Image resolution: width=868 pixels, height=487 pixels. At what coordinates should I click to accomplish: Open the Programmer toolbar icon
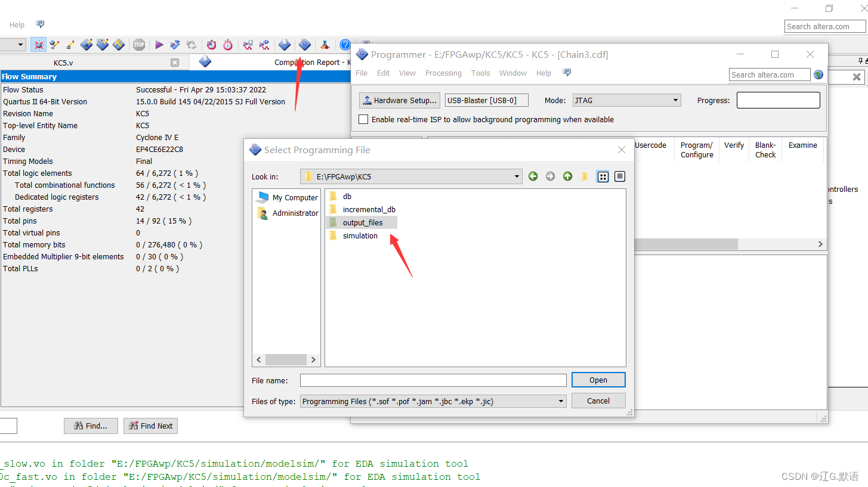(305, 45)
